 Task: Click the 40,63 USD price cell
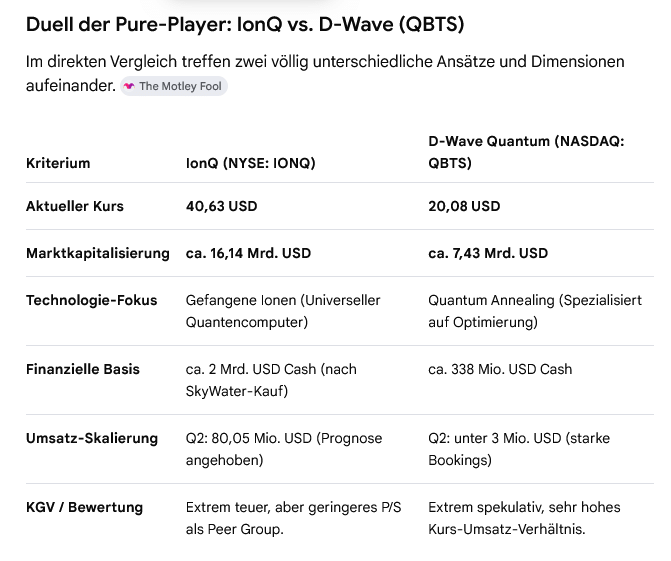(221, 206)
